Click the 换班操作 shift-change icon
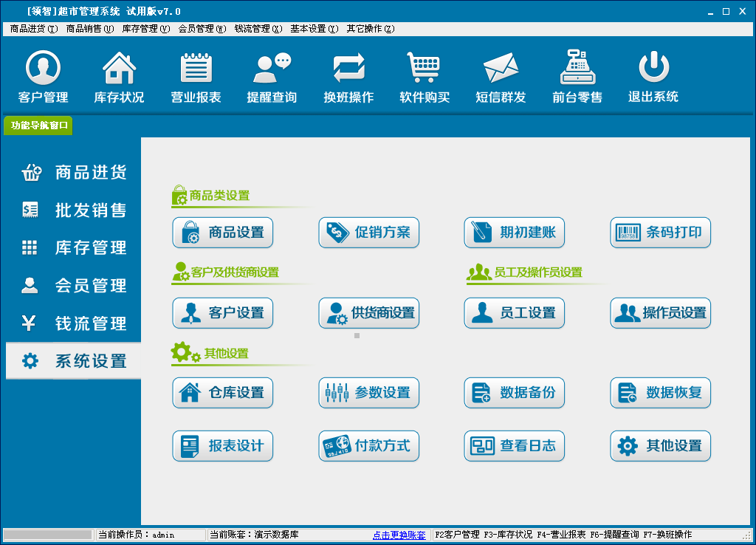The width and height of the screenshot is (756, 545). [x=348, y=74]
